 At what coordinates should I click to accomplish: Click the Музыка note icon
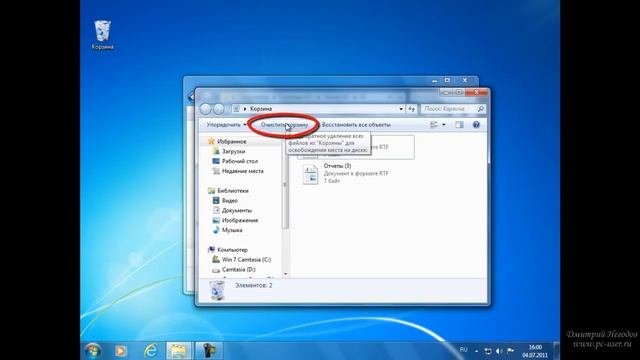216,230
